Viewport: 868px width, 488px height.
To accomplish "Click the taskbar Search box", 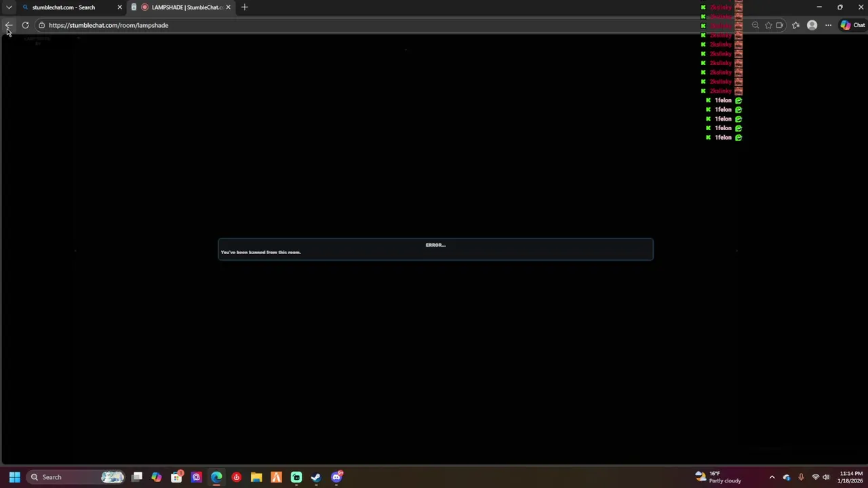I will click(76, 477).
